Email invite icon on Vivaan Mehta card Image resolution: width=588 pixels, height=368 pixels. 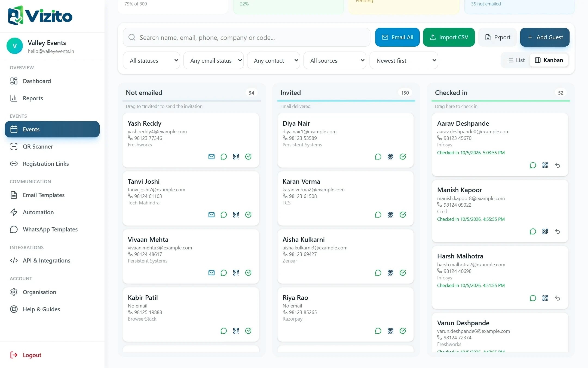211,273
